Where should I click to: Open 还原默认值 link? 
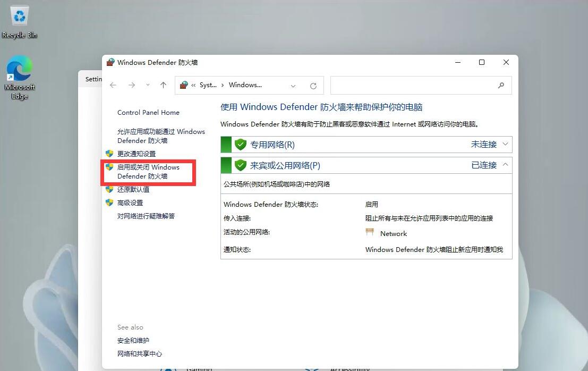133,189
